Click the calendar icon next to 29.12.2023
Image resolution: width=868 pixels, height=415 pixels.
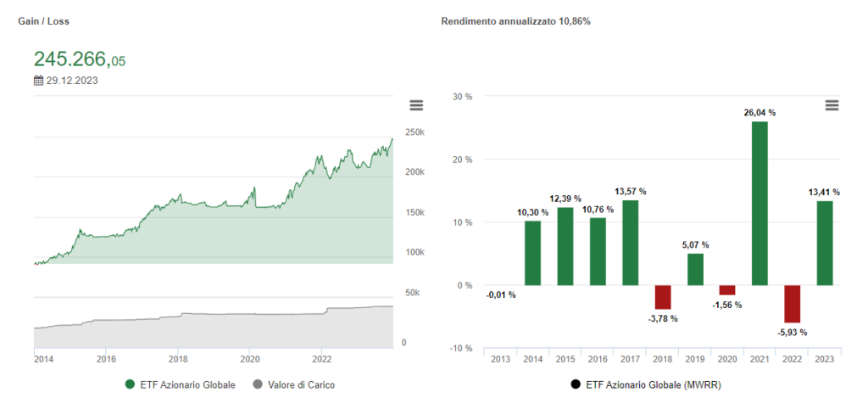click(x=38, y=81)
